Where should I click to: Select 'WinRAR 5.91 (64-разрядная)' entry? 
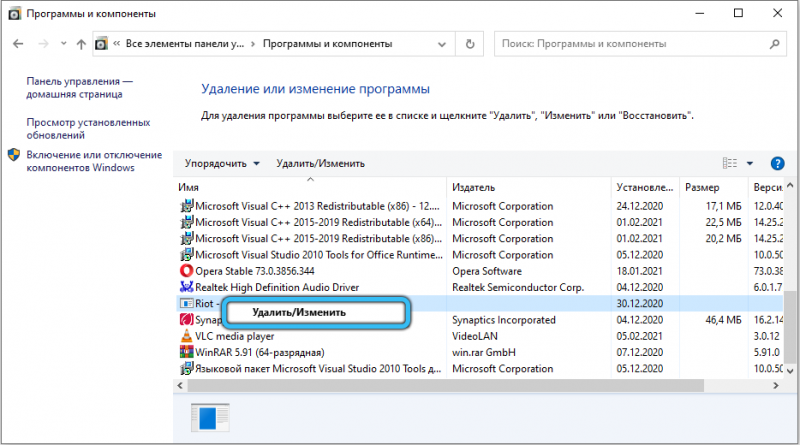pos(260,353)
